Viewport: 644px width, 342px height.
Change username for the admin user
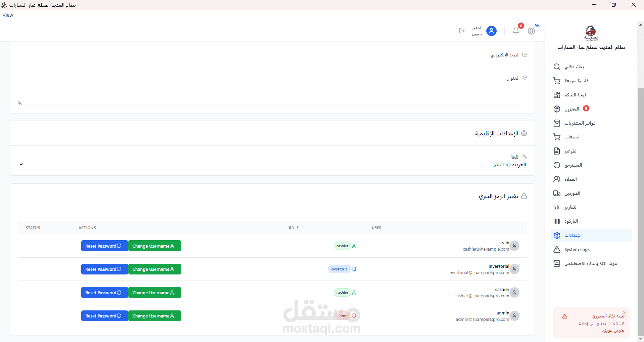(x=155, y=316)
